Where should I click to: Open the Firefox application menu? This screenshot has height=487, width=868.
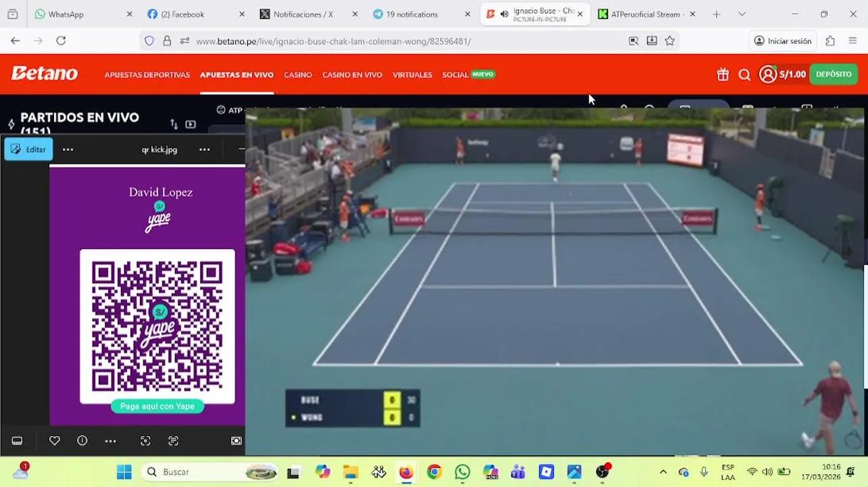click(x=852, y=41)
